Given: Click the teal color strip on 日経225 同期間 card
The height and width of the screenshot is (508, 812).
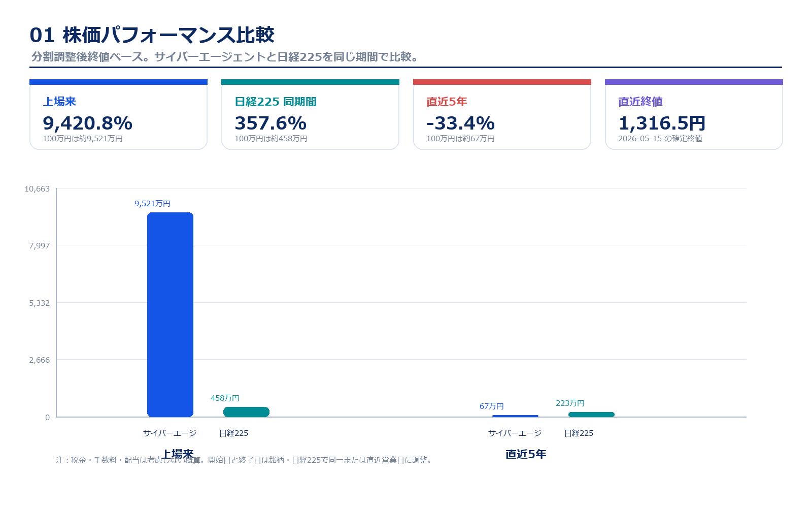Looking at the screenshot, I should pyautogui.click(x=310, y=82).
